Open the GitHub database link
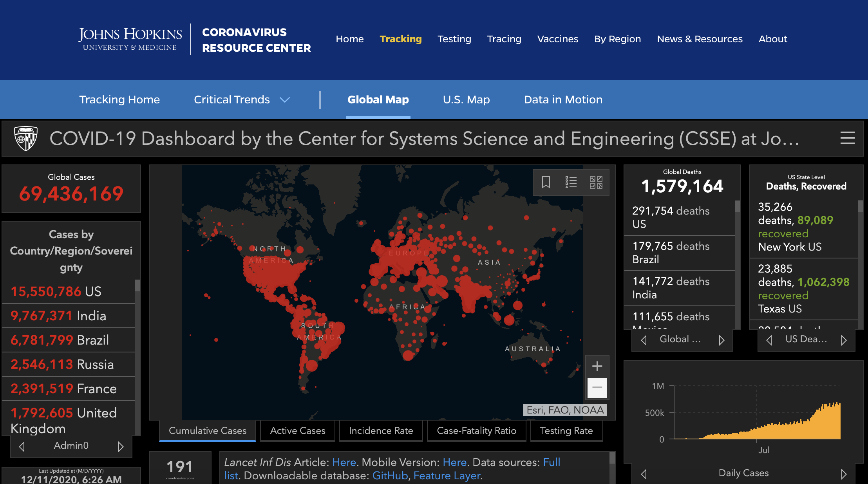 click(390, 475)
